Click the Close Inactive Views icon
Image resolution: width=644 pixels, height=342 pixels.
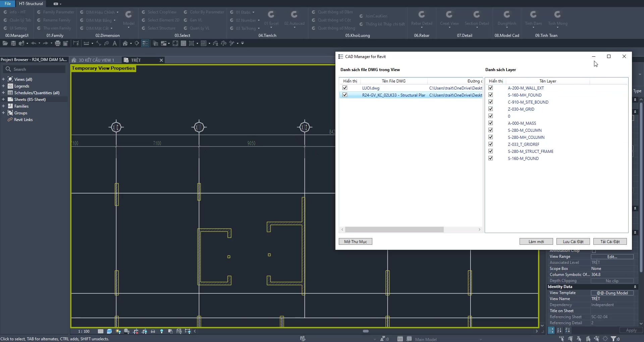[155, 43]
